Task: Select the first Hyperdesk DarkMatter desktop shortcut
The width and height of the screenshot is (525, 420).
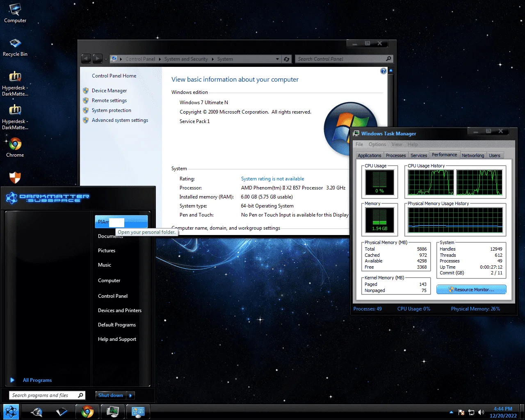Action: coord(15,83)
